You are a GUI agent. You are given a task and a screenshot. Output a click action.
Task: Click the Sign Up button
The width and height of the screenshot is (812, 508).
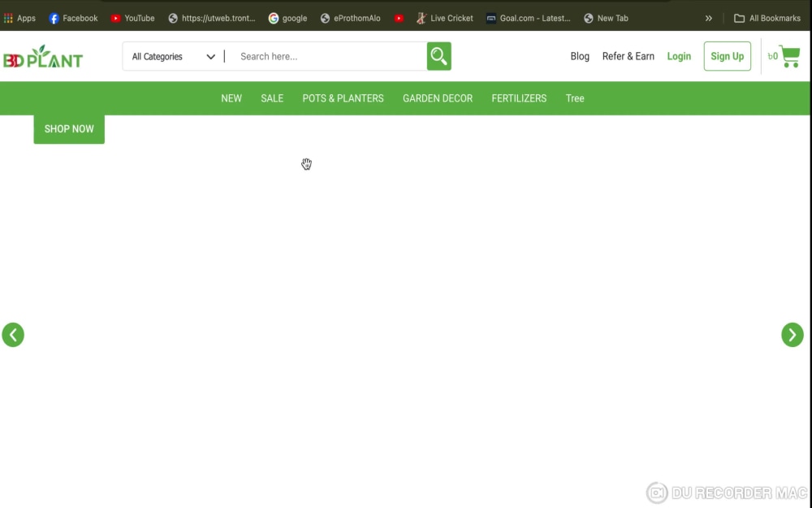[727, 57]
